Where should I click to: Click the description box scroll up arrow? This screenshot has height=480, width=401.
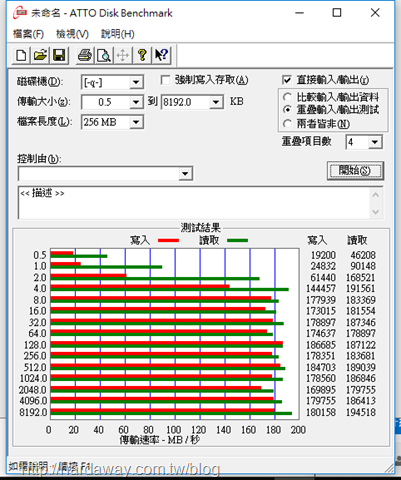(376, 195)
